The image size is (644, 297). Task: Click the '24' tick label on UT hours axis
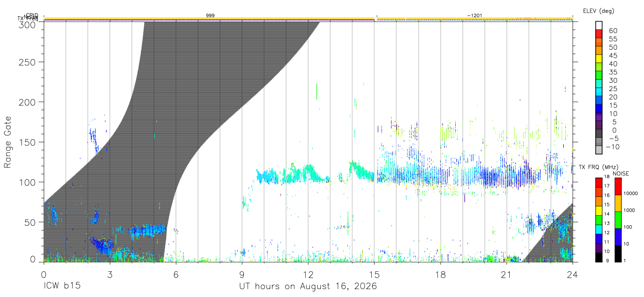573,274
